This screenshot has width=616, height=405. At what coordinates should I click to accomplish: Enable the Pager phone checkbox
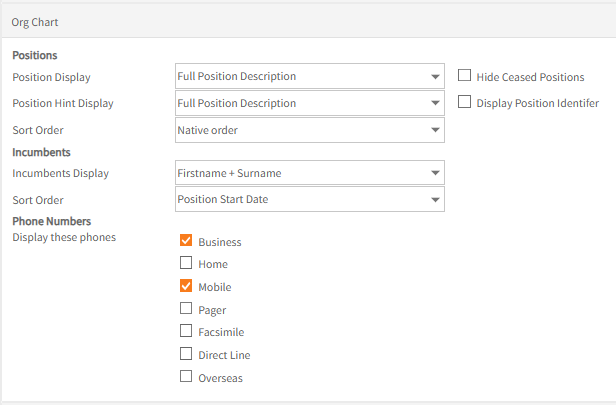(186, 309)
